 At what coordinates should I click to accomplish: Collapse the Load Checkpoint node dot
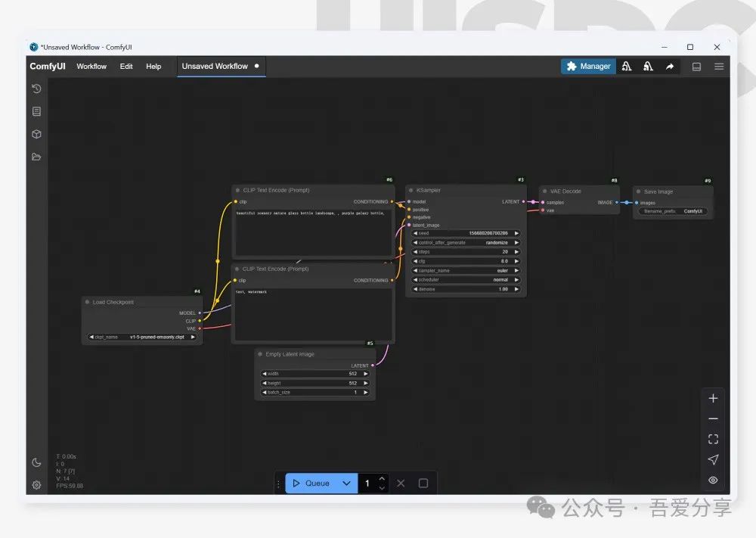pos(87,302)
